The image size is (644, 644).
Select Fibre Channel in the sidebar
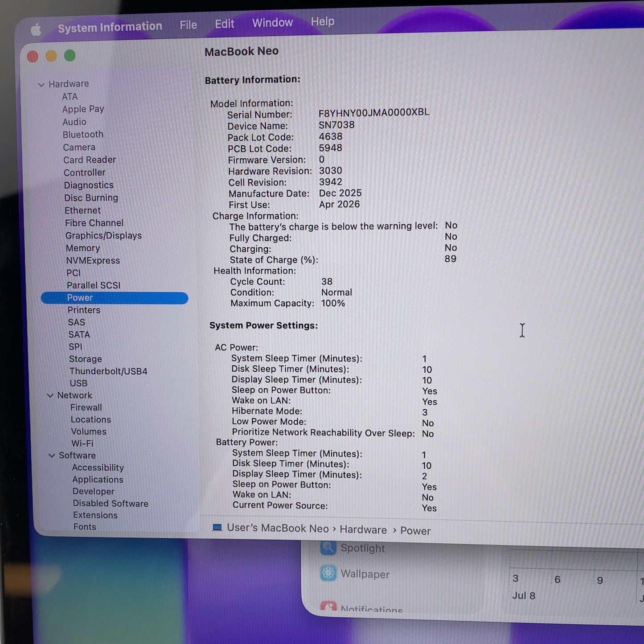[x=94, y=223]
